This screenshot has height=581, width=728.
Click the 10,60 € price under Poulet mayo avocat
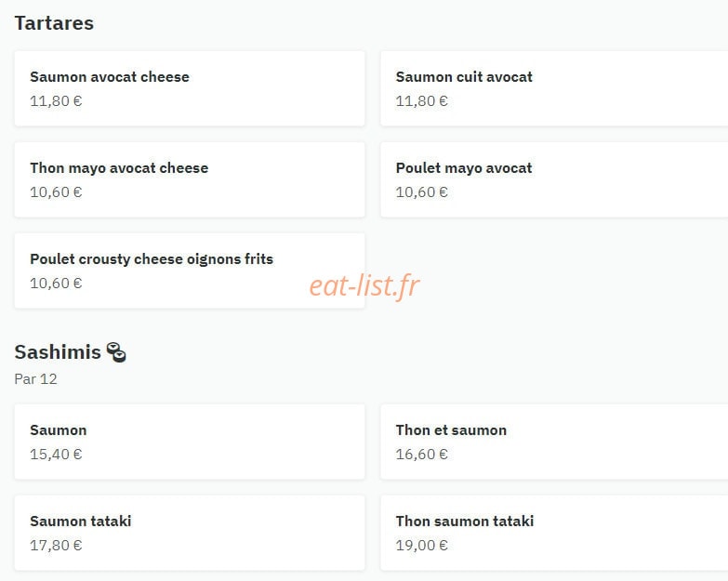coord(421,192)
